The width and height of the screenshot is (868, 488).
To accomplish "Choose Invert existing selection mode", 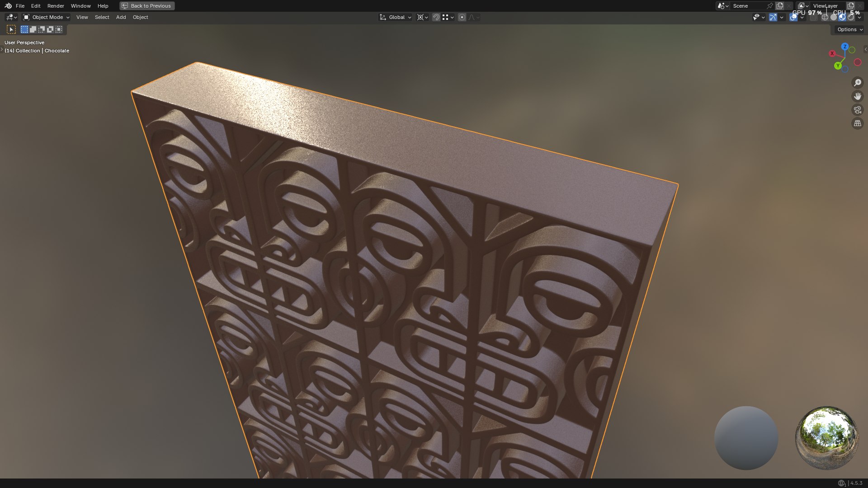I will [x=50, y=29].
